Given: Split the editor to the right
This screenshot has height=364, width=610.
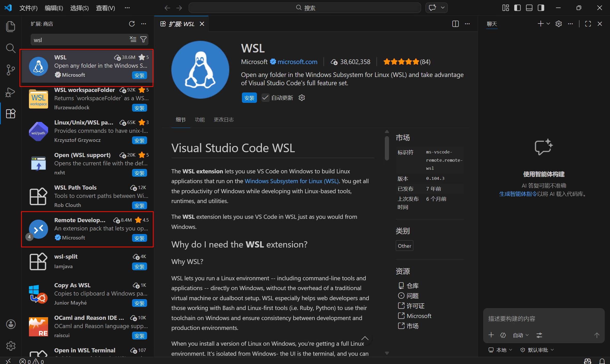Looking at the screenshot, I should pyautogui.click(x=455, y=24).
